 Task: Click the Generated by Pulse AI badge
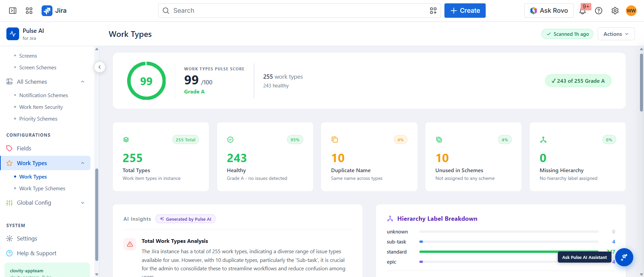click(185, 219)
